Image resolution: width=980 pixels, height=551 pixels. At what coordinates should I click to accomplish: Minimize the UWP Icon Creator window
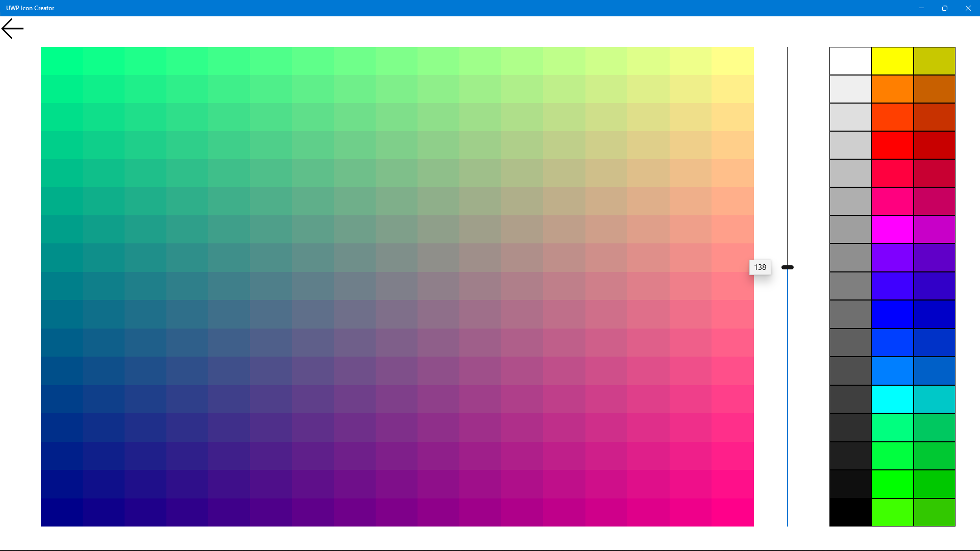click(921, 8)
